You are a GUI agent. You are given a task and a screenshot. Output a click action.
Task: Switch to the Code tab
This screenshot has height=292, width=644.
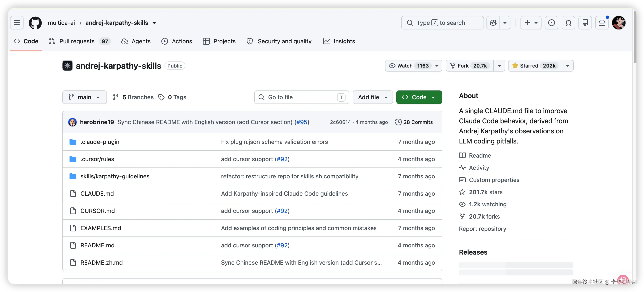click(x=26, y=41)
